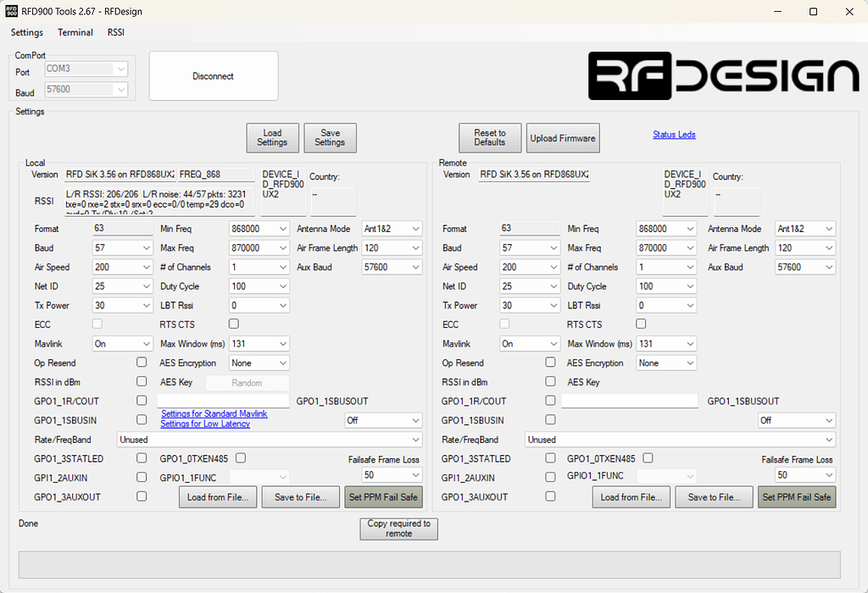868x593 pixels.
Task: Open the ComPort Baud dropdown
Action: [x=86, y=89]
